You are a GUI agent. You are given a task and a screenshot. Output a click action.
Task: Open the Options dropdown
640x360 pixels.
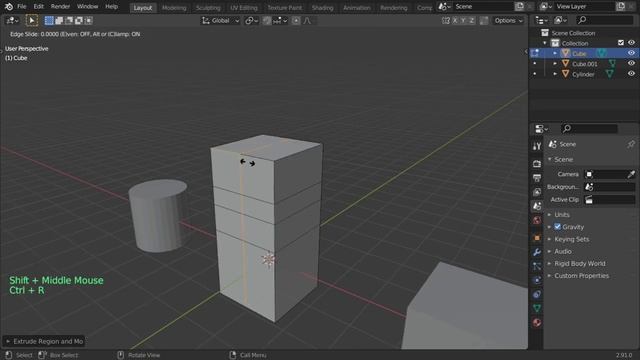point(508,20)
